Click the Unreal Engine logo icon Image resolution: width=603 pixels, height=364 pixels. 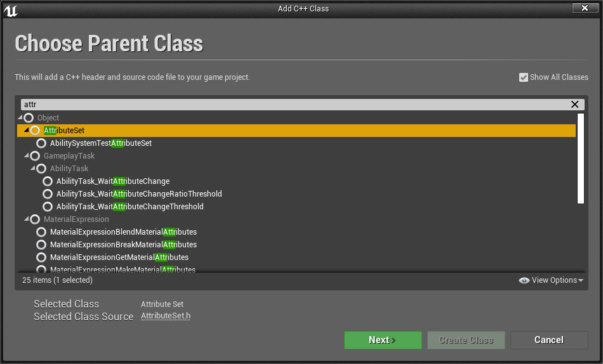pyautogui.click(x=11, y=10)
